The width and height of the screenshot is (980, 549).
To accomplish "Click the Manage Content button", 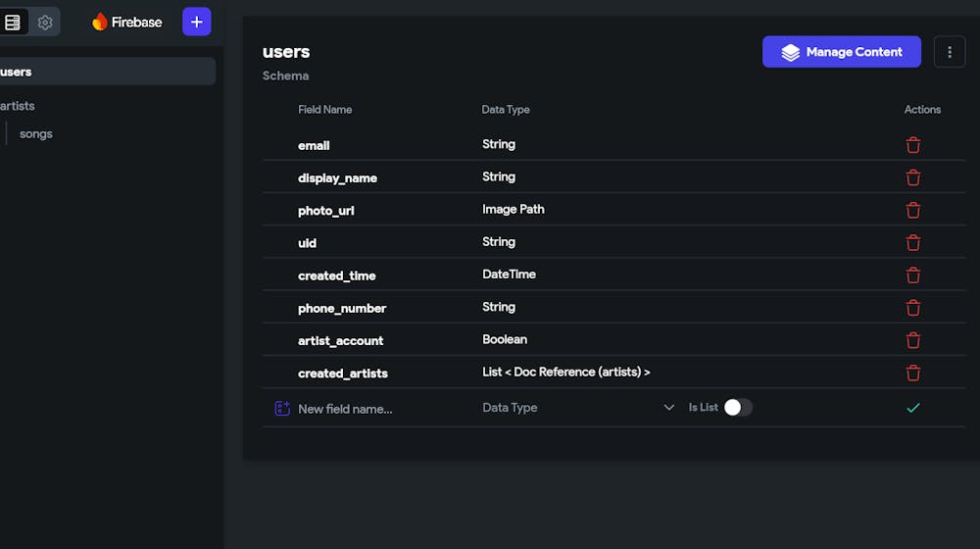I will (x=841, y=52).
